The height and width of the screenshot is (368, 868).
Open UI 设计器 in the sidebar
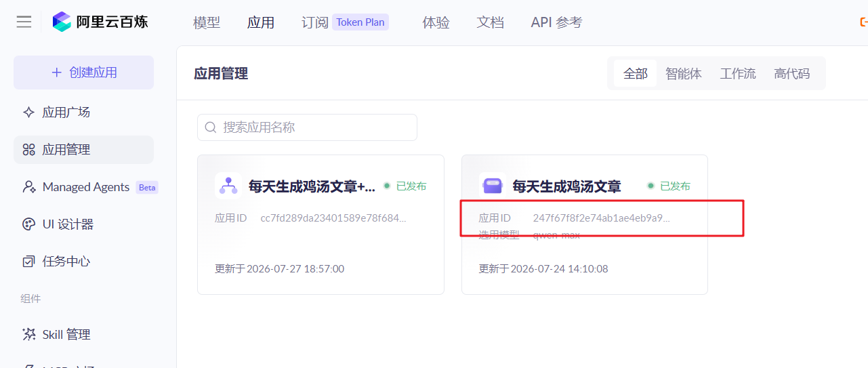83,224
